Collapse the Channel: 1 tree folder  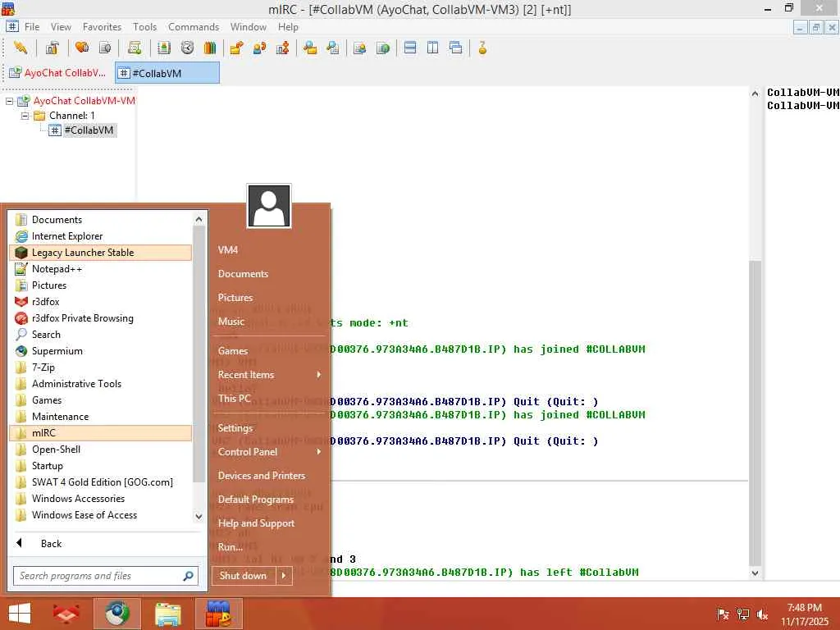(25, 116)
